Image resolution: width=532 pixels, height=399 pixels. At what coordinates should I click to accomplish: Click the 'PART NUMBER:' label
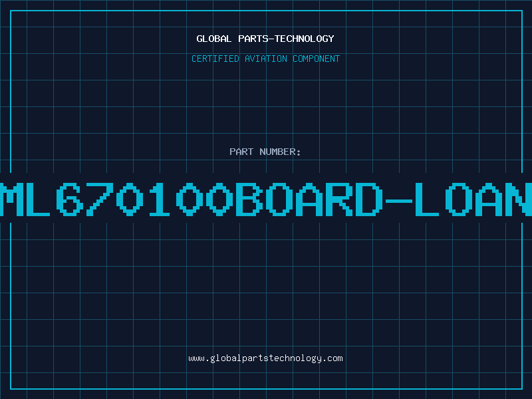265,152
